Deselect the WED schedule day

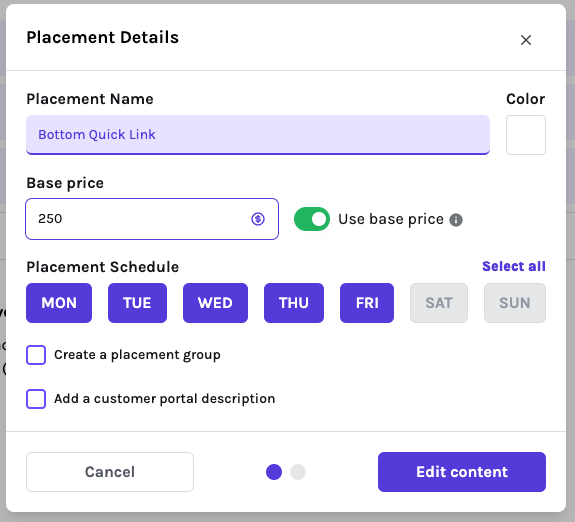click(x=215, y=303)
